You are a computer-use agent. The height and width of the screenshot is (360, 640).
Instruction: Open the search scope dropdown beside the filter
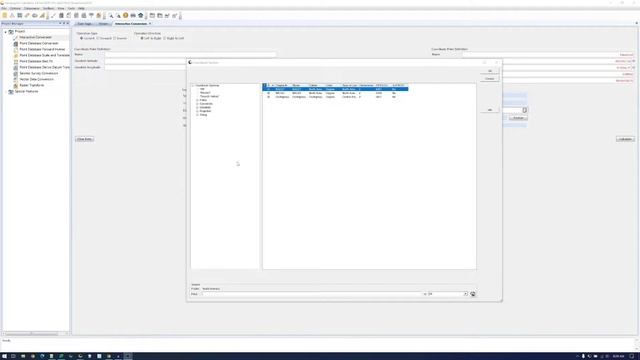click(465, 294)
